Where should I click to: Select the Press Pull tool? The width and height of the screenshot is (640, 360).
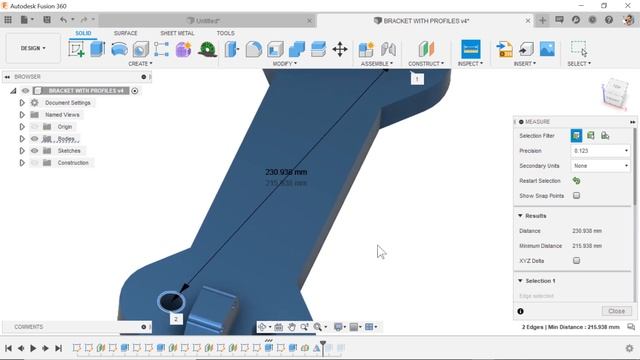point(231,49)
